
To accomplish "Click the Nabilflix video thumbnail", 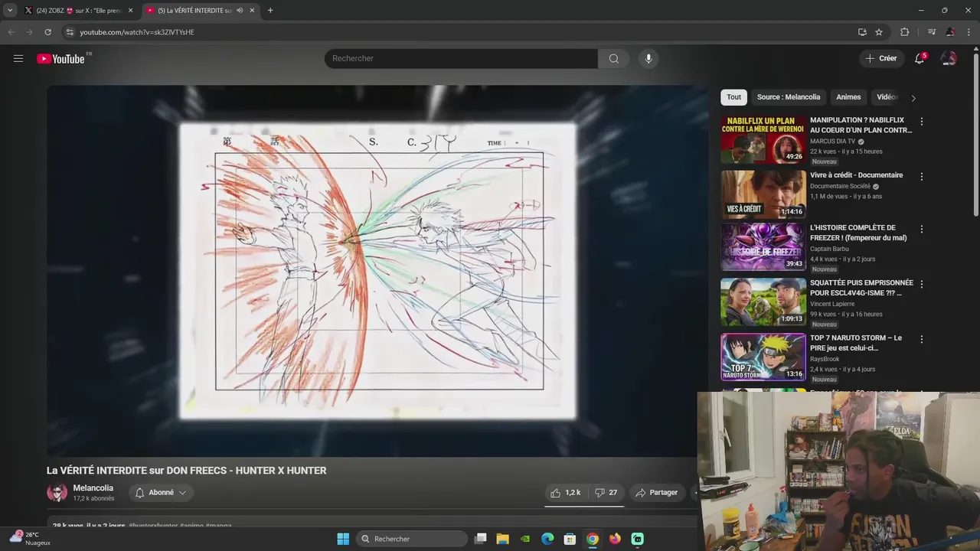I will (763, 139).
